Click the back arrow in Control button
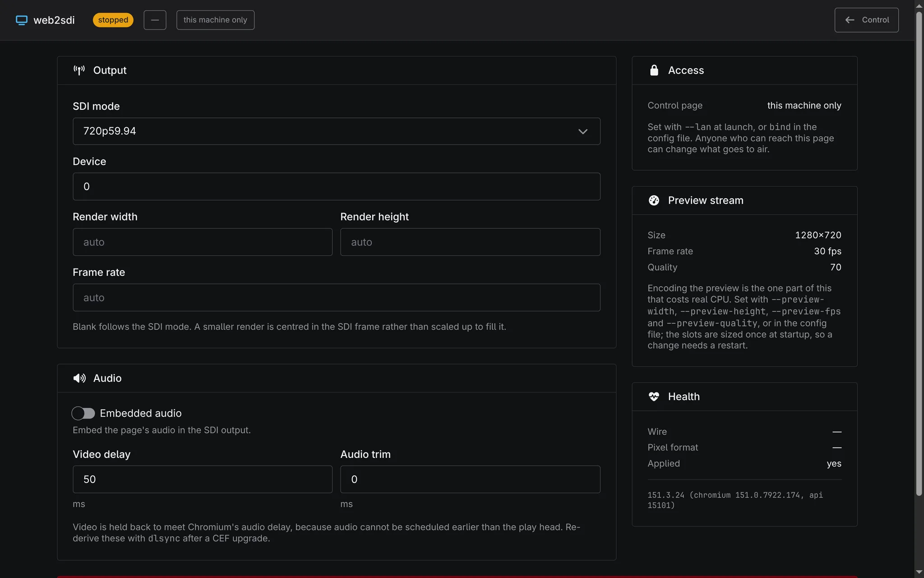Viewport: 924px width, 578px height. pos(850,20)
